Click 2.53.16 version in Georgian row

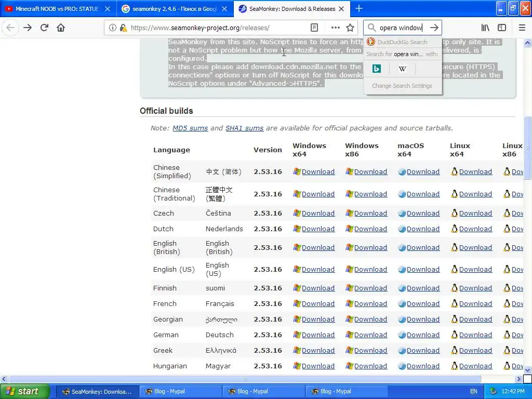268,320
